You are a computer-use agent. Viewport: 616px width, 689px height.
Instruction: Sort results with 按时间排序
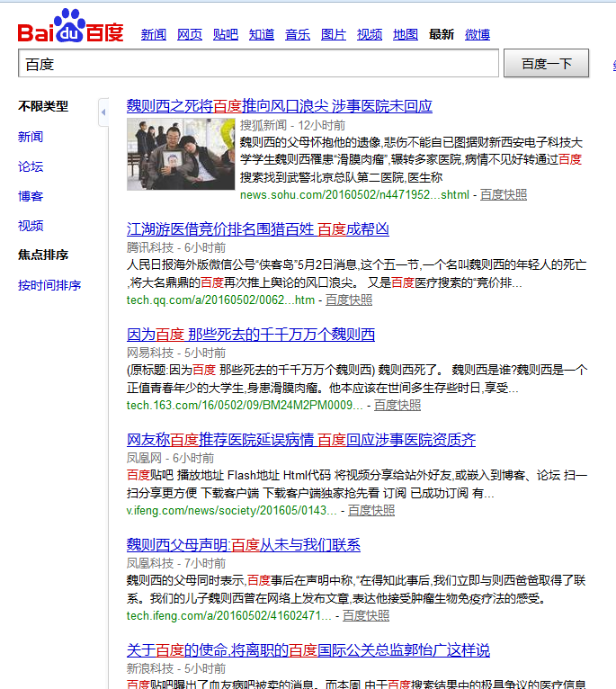click(x=49, y=285)
